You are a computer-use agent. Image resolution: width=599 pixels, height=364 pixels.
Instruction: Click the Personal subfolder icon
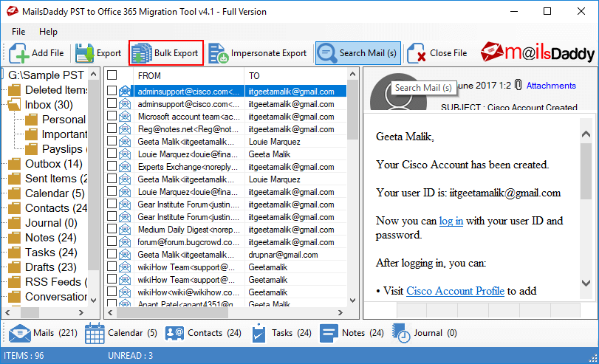[x=31, y=120]
